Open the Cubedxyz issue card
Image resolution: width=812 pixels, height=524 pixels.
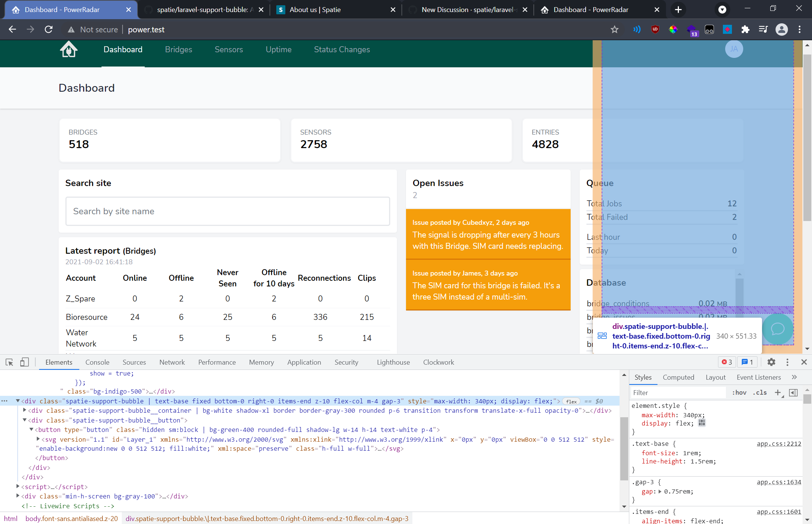488,234
